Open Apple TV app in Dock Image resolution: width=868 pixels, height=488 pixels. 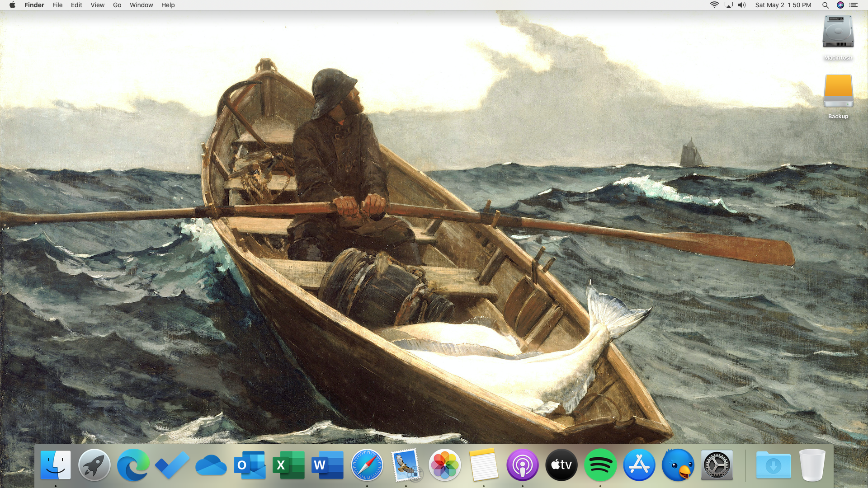coord(561,465)
